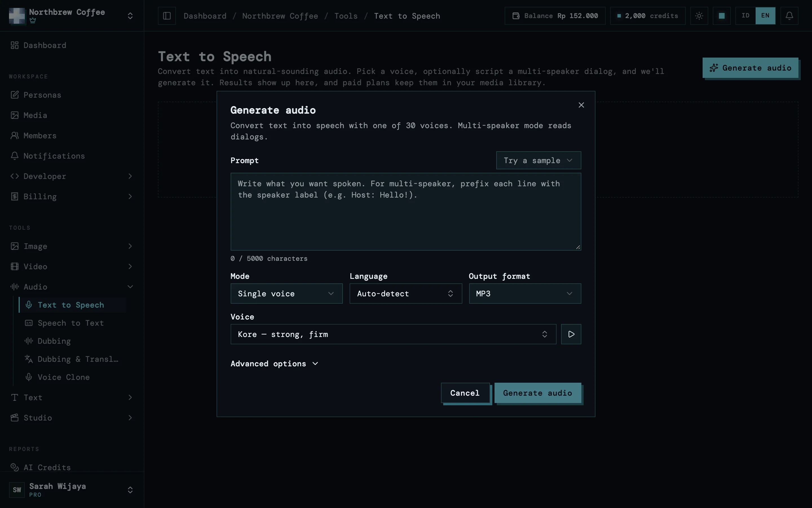Expand the Text tools section

pyautogui.click(x=72, y=397)
